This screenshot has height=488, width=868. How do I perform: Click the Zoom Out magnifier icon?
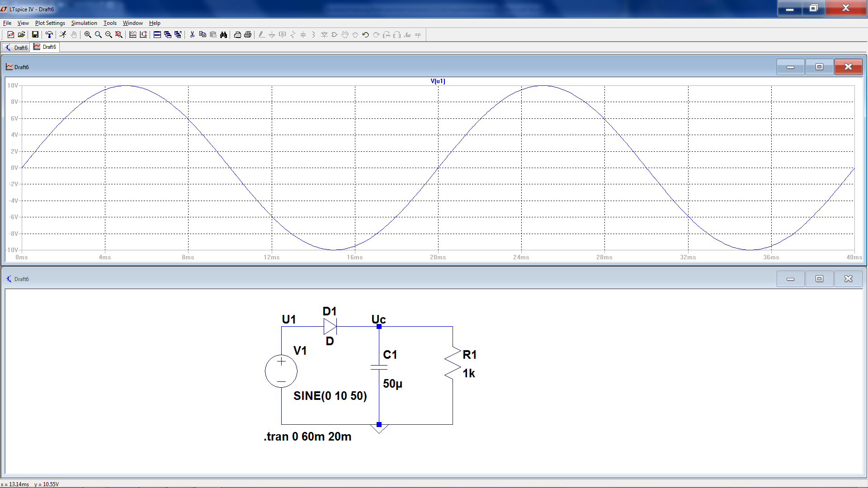(x=108, y=35)
